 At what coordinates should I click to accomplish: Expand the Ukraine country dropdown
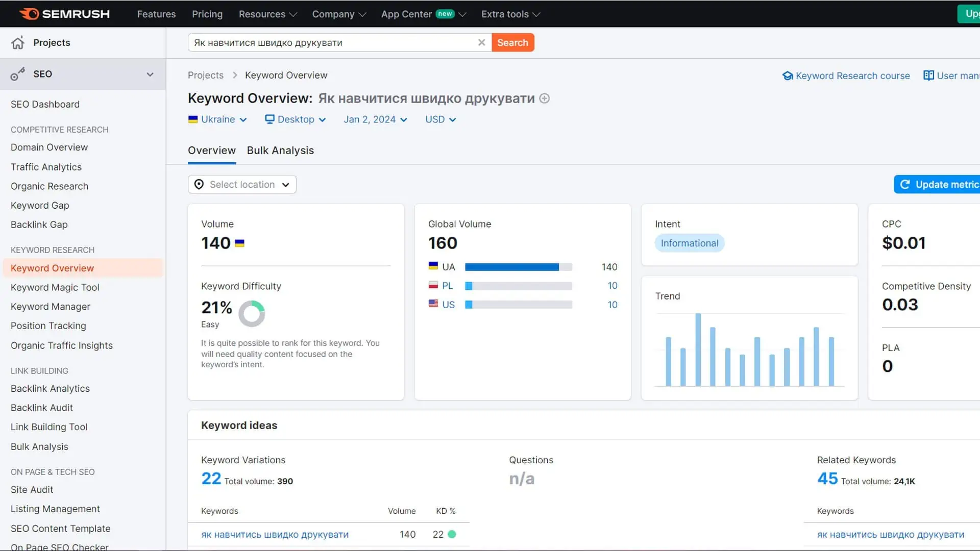(218, 119)
